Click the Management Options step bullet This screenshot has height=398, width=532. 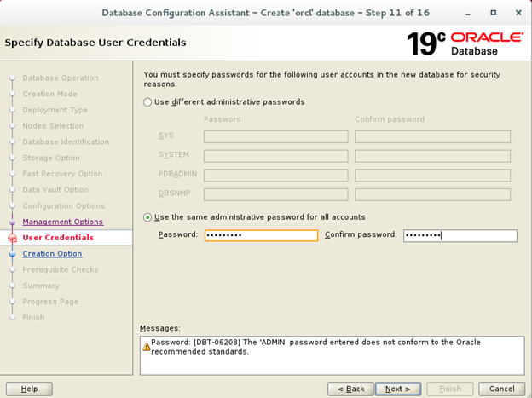pos(12,222)
